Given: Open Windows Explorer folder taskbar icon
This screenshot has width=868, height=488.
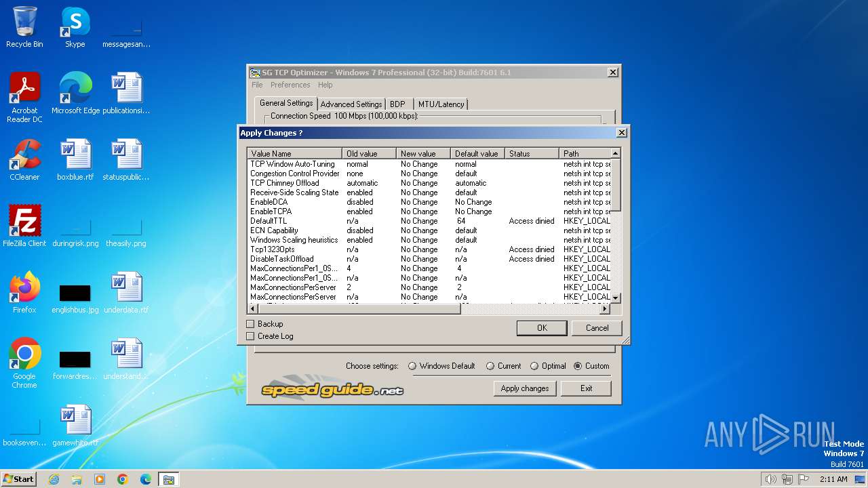Looking at the screenshot, I should pos(77,479).
